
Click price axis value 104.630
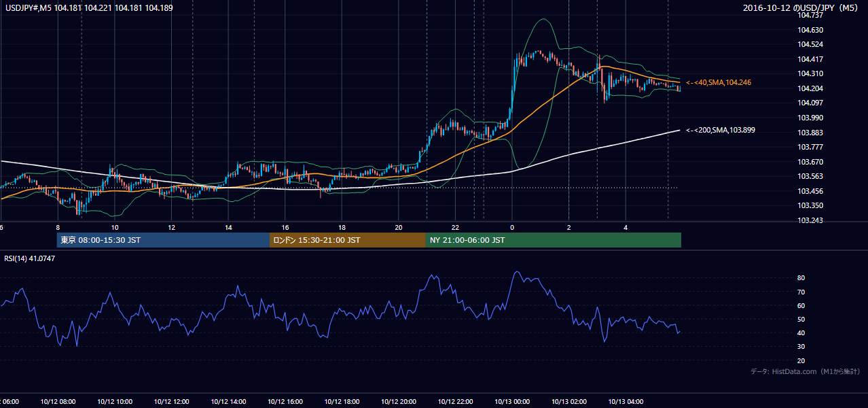(810, 30)
